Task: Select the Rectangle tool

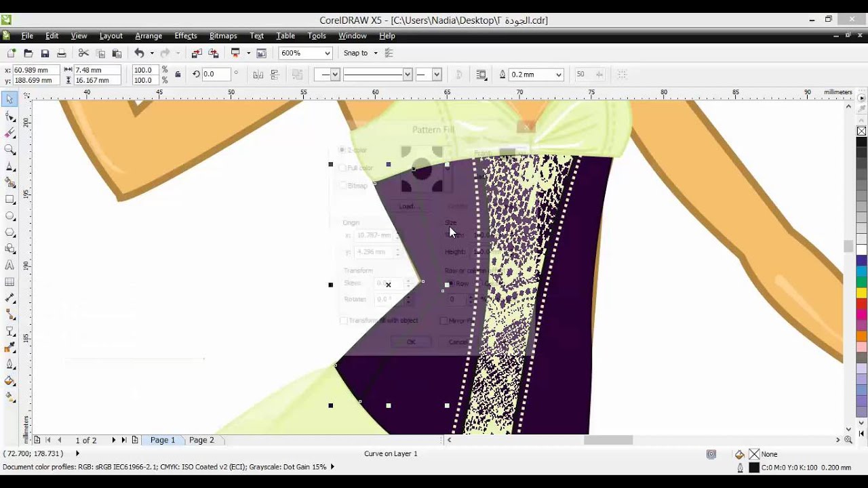Action: coord(9,199)
